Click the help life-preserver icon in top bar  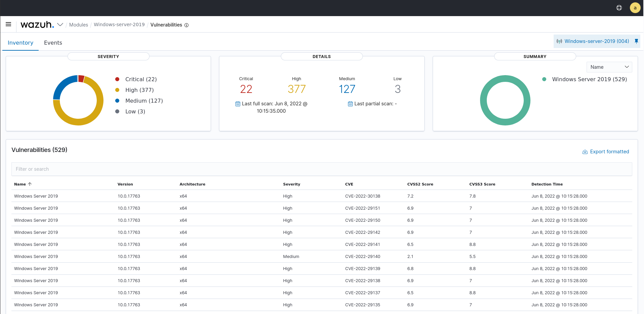[x=619, y=8]
